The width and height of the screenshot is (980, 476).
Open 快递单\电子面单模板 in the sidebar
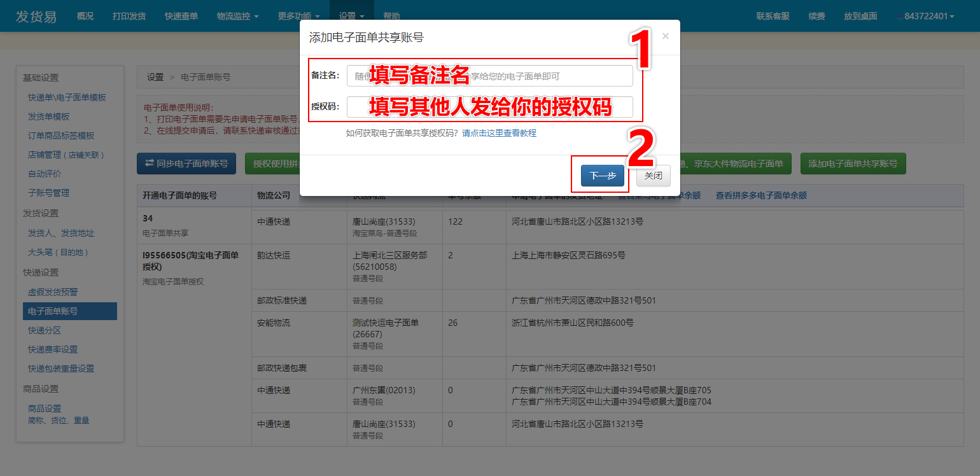tap(67, 97)
